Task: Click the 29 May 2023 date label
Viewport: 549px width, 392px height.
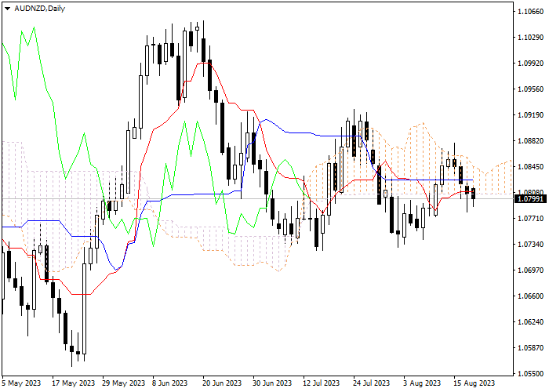Action: pos(124,383)
